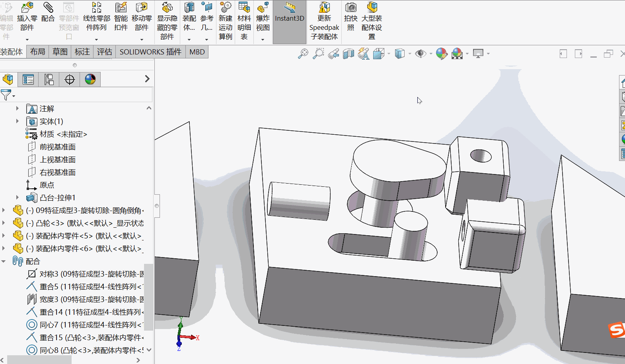Click Update Speedpak (更新Speedpak子装配体) icon
625x364 pixels.
(324, 7)
